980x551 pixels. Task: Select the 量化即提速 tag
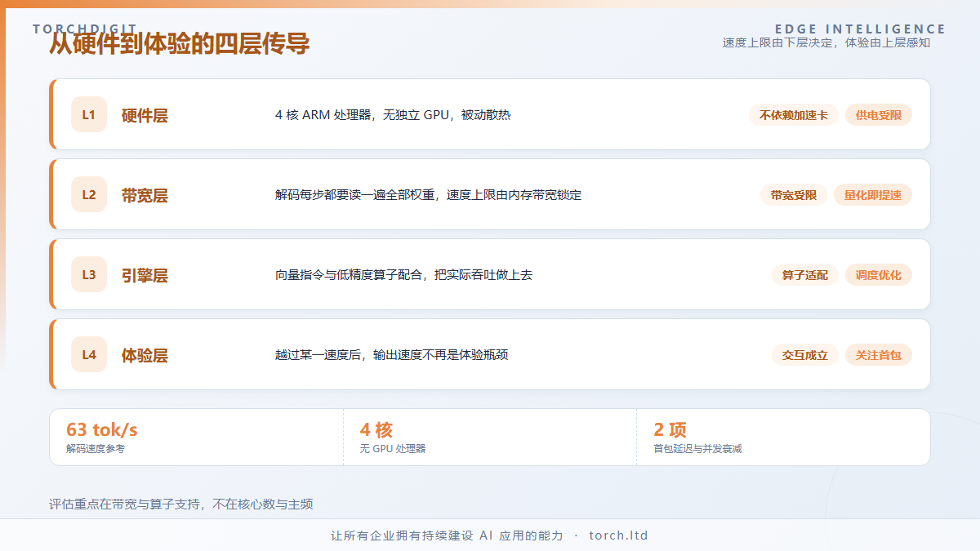(x=873, y=195)
